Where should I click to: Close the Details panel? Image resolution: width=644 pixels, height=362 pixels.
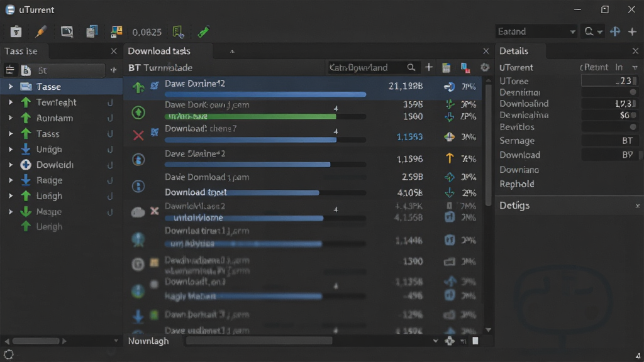[635, 51]
